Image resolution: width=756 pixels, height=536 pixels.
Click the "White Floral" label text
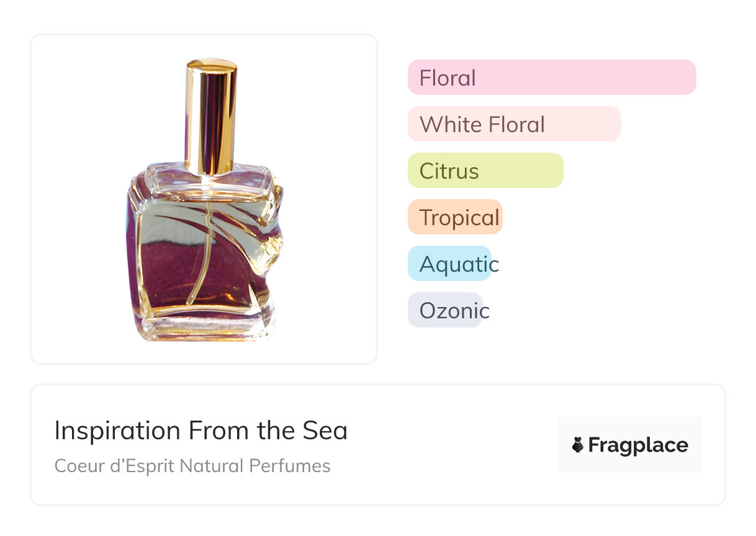coord(482,124)
